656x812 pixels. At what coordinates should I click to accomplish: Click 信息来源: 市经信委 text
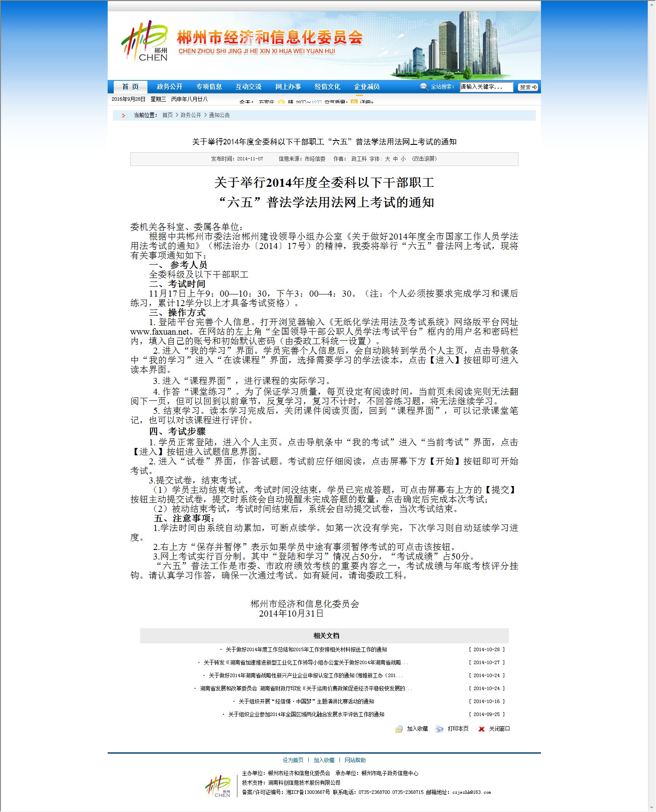[x=302, y=159]
